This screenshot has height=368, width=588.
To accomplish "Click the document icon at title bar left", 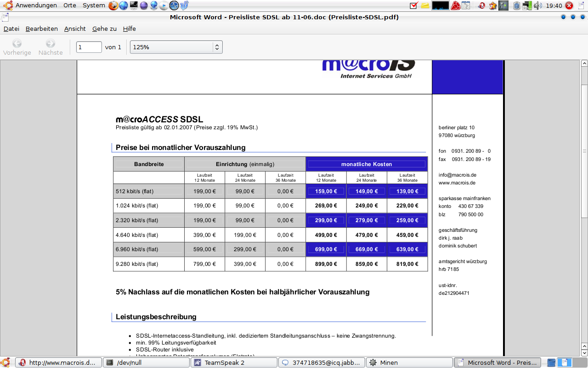I will [5, 17].
